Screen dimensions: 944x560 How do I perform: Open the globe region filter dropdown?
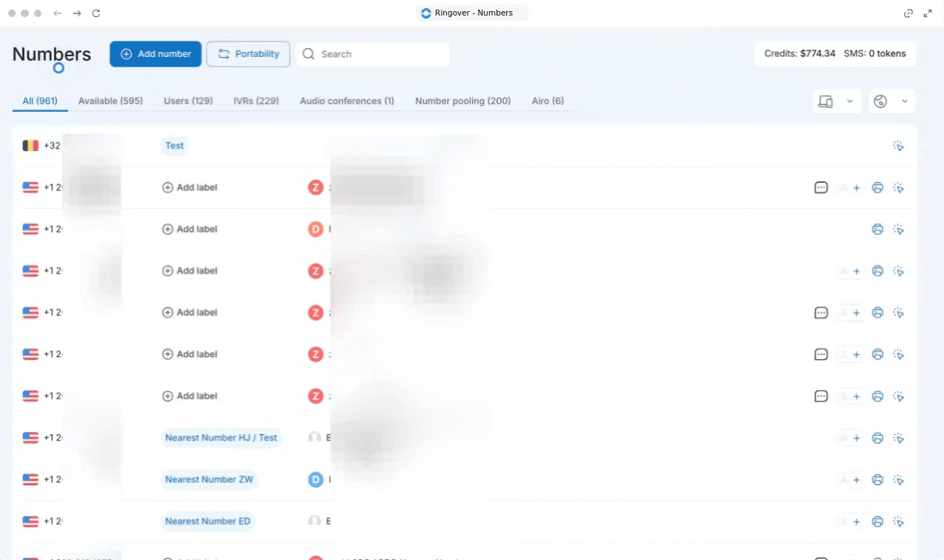point(891,101)
